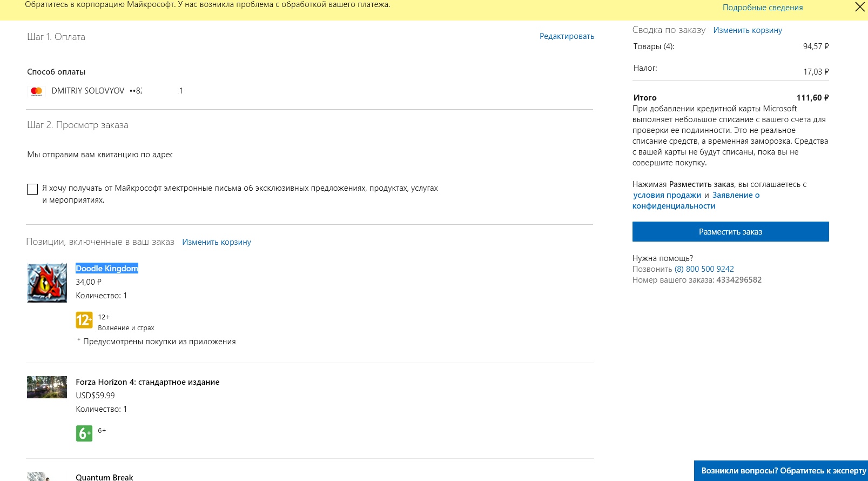Close the yellow payment problem notification
This screenshot has height=481, width=868.
[859, 7]
